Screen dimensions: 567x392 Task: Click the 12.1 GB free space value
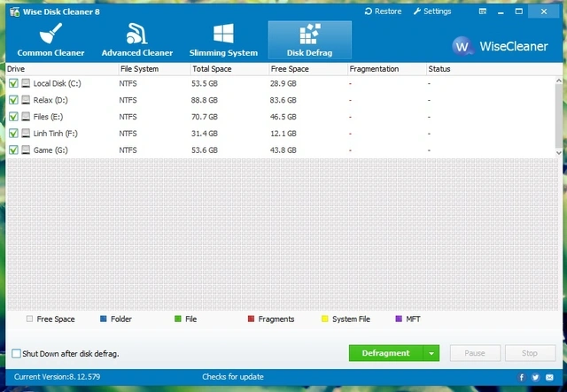pyautogui.click(x=283, y=134)
